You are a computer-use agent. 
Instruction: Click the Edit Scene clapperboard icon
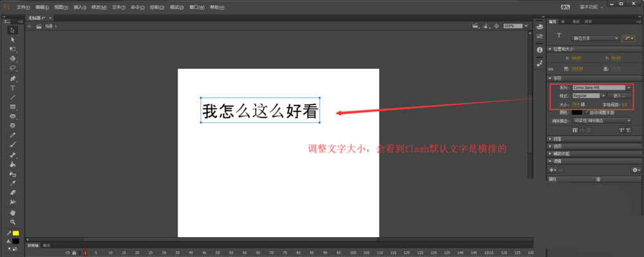pyautogui.click(x=476, y=26)
